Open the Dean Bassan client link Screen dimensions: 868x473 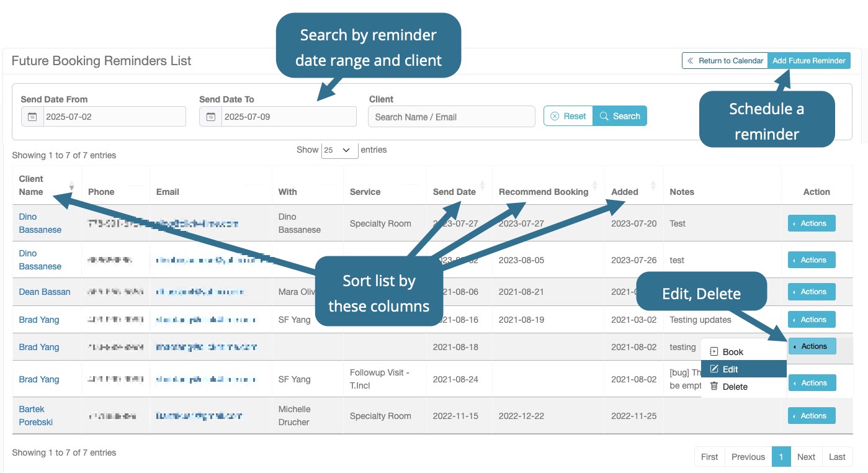(x=45, y=292)
